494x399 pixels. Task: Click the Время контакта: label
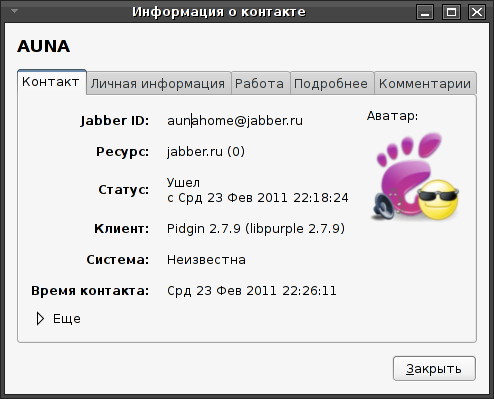(x=90, y=291)
